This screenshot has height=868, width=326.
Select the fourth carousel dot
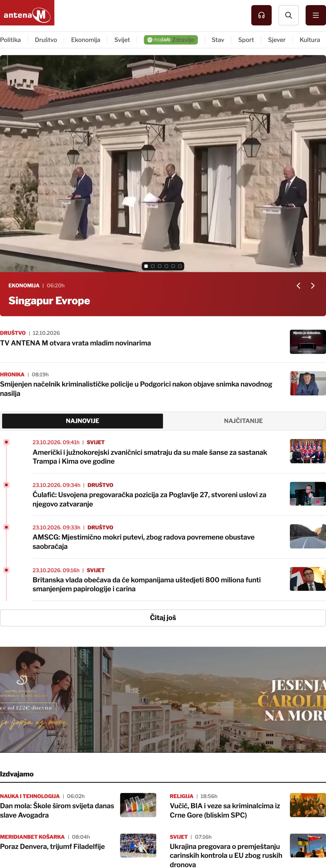[166, 266]
